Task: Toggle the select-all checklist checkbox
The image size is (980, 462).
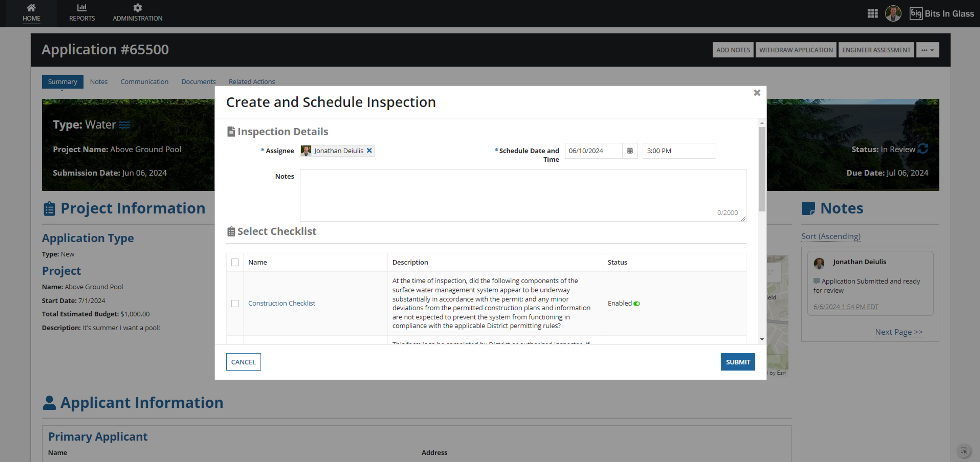Action: pyautogui.click(x=235, y=263)
